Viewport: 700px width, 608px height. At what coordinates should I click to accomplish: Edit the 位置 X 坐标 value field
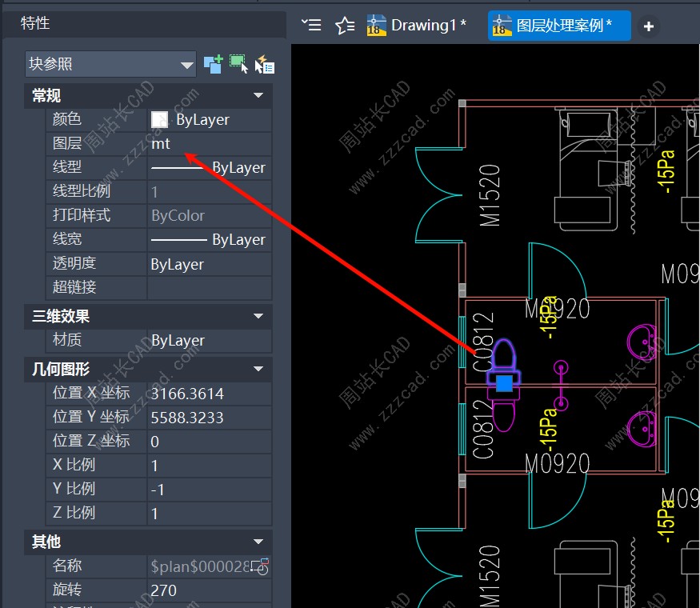click(208, 394)
